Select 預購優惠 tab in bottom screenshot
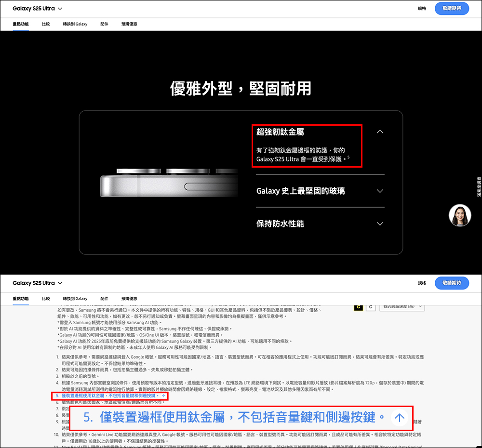 [129, 299]
